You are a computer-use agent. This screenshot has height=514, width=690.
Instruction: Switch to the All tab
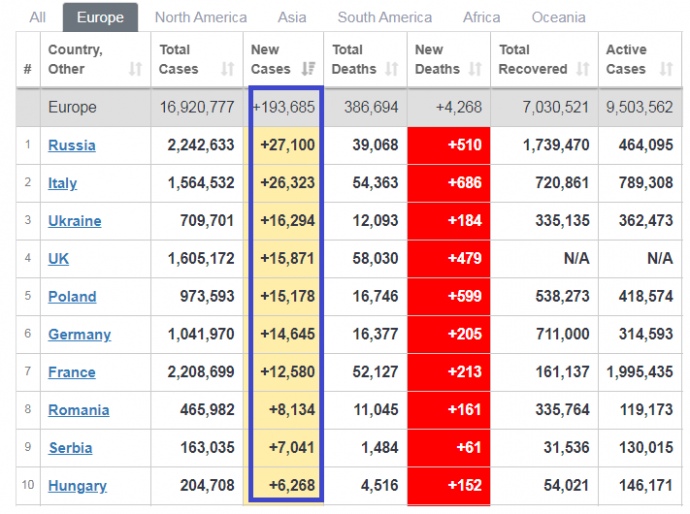click(x=38, y=17)
